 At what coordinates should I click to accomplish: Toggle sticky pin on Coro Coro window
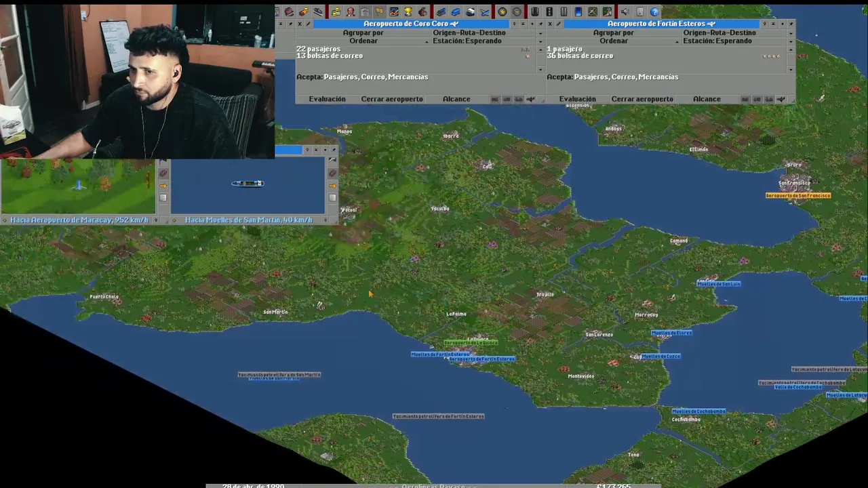coord(540,24)
